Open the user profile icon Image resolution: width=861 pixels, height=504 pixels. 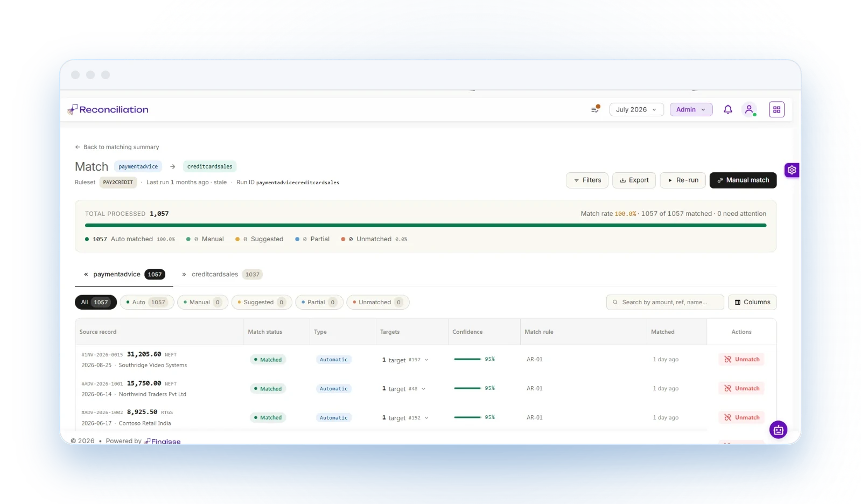pos(749,109)
